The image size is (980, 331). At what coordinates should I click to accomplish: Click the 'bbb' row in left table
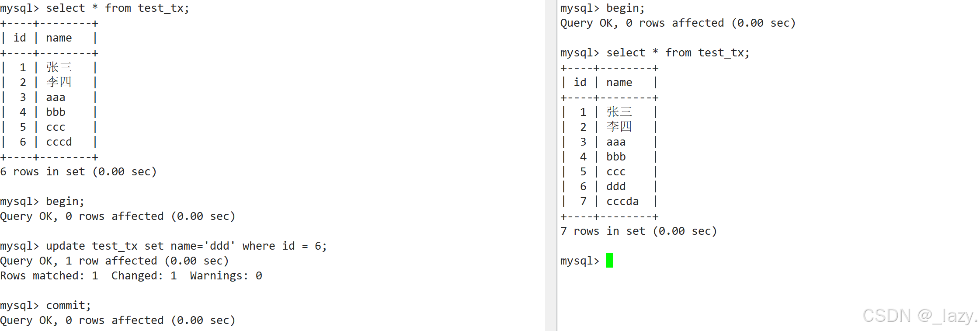click(49, 112)
